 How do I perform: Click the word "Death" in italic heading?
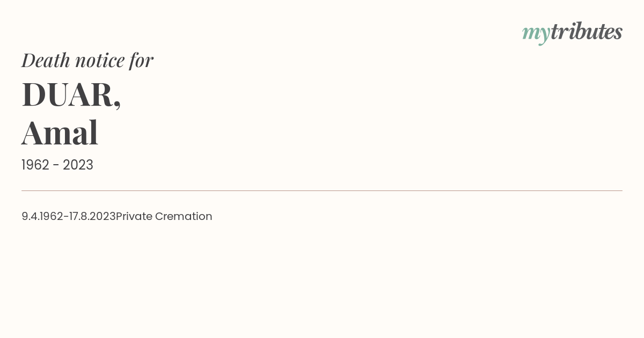[46, 61]
